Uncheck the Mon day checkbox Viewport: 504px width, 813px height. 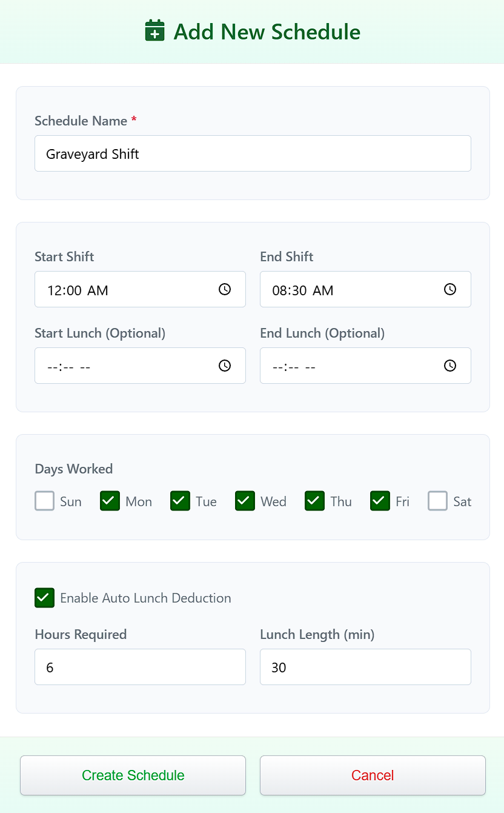coord(109,501)
